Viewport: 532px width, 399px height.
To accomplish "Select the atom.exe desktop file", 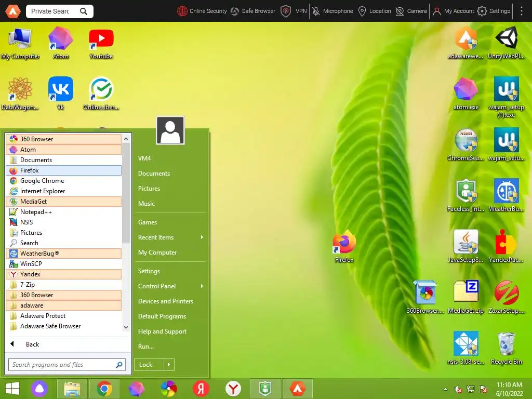I will 466,94.
